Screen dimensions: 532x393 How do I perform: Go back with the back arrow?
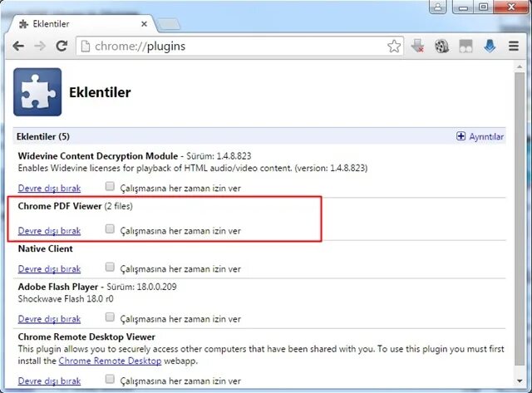pos(18,47)
